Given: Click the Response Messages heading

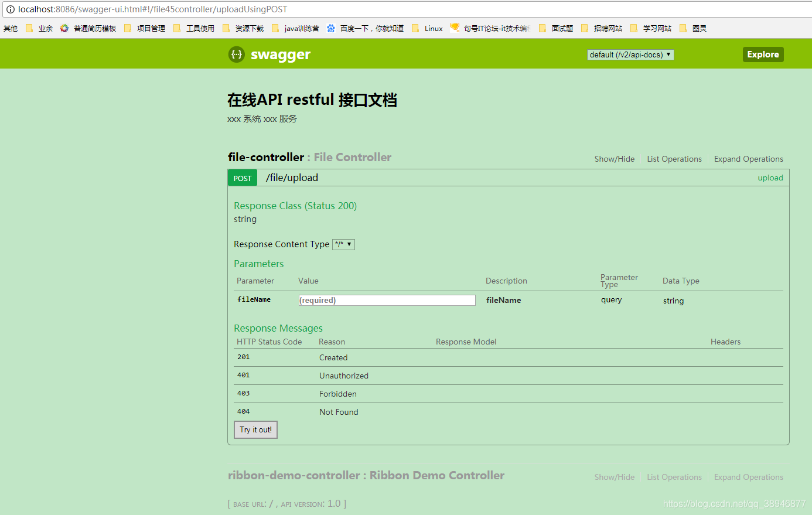Looking at the screenshot, I should pyautogui.click(x=278, y=328).
